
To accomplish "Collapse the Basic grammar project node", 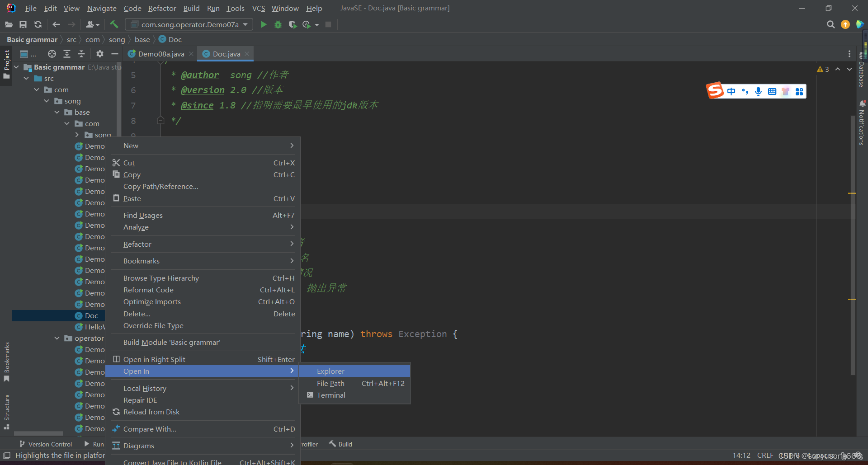I will [x=17, y=67].
